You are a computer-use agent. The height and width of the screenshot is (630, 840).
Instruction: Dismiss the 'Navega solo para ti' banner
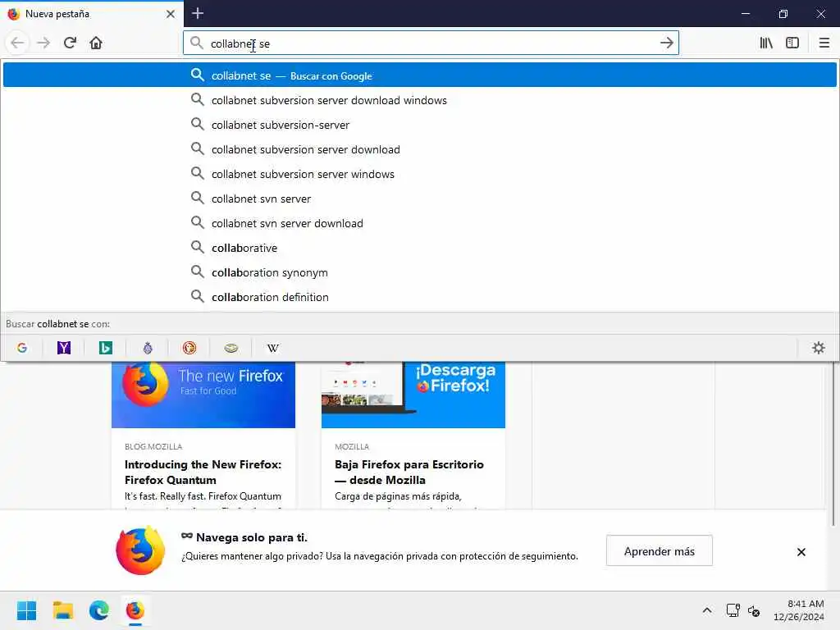(x=801, y=552)
